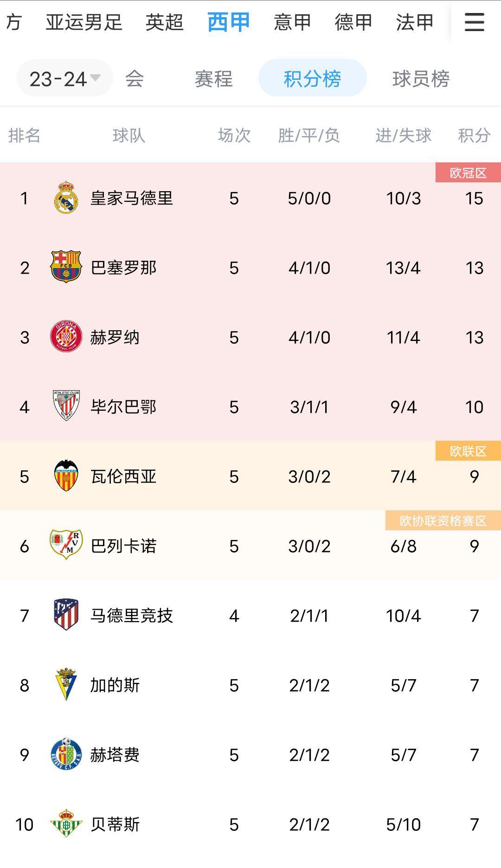Screen dimensions: 501x868
Task: Open the 球员榜 player rankings tab
Action: (x=421, y=78)
